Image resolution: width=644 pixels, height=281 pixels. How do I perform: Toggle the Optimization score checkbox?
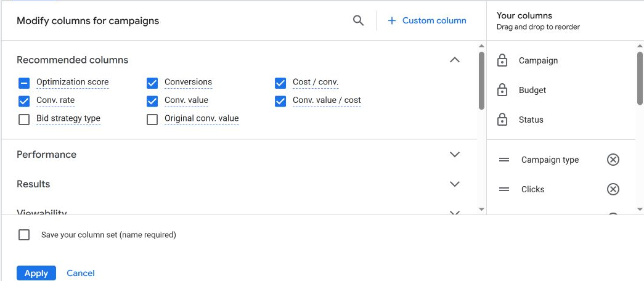[24, 83]
